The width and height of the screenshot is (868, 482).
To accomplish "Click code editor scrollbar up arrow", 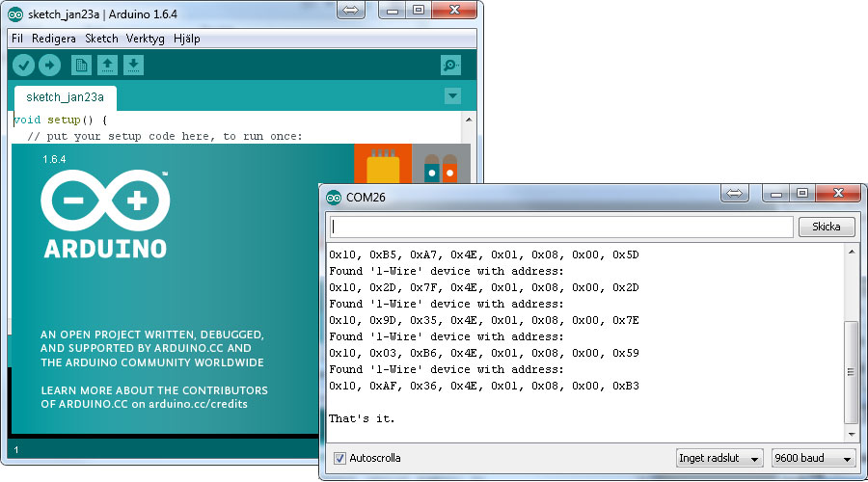I will tap(469, 120).
